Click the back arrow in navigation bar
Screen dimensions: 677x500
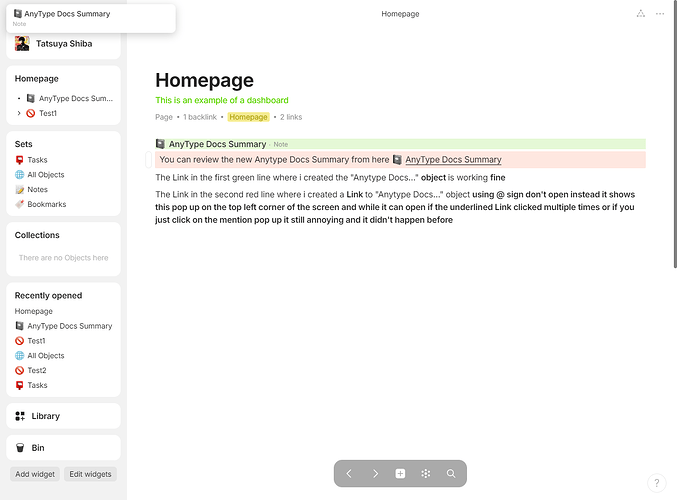tap(349, 474)
